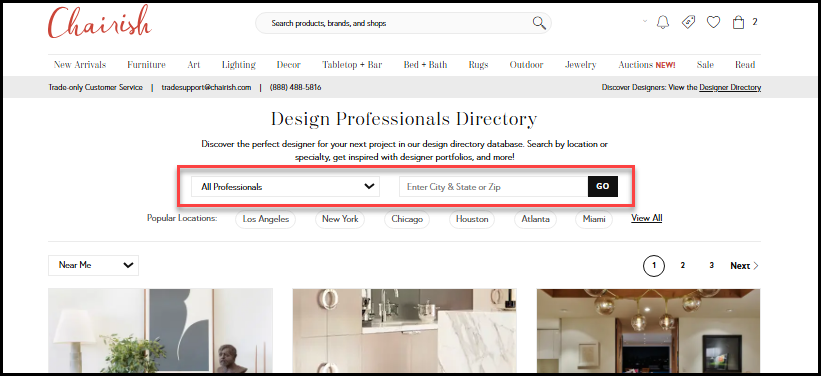Expand the small account chevron near bell

645,21
